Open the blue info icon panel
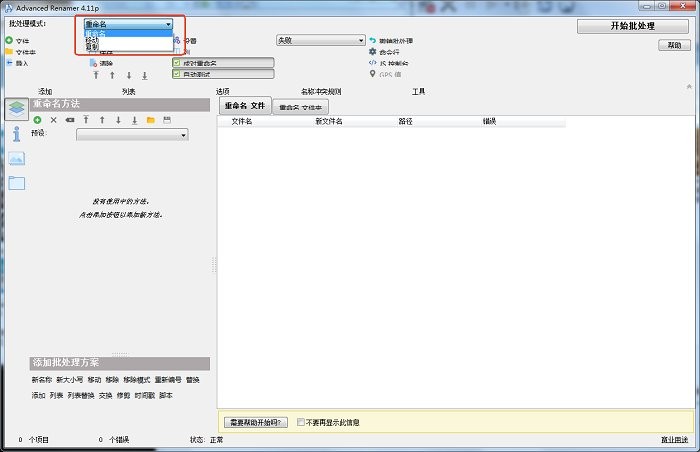 pyautogui.click(x=16, y=134)
